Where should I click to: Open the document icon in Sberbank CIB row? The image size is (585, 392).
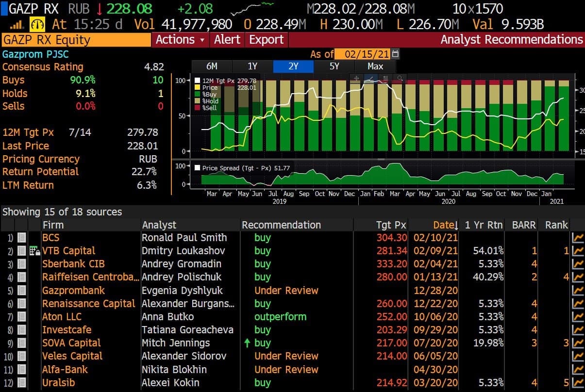[x=22, y=264]
